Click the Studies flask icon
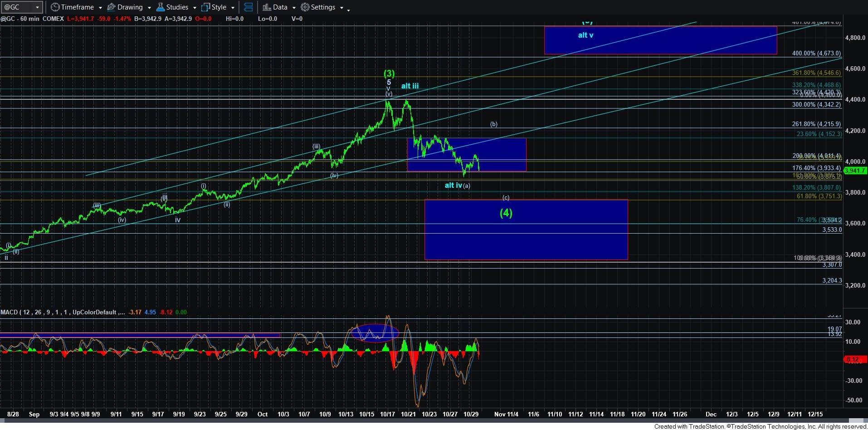Screen dimensions: 868x430 click(x=160, y=7)
